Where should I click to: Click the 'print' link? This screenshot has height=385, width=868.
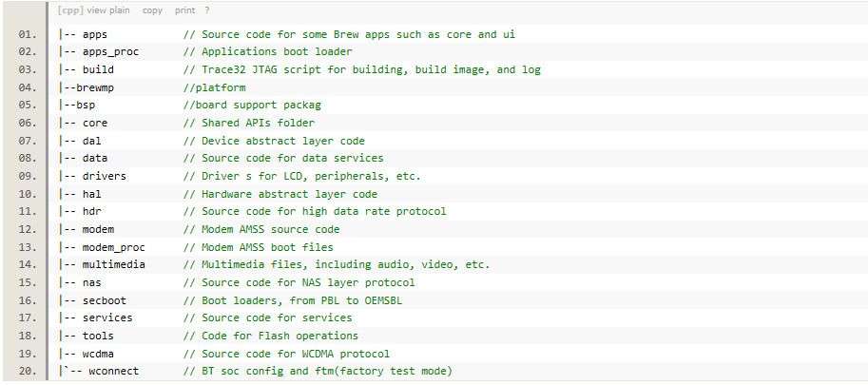tap(184, 10)
